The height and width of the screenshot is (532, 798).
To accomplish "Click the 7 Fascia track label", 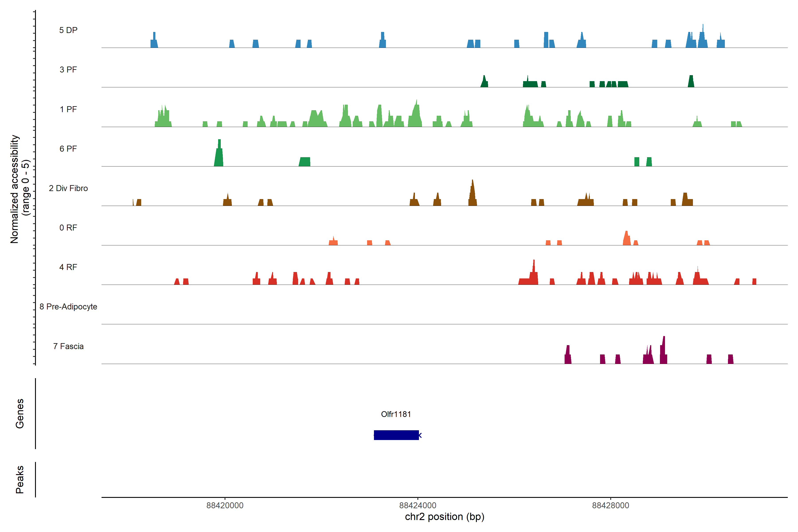I will 68,346.
